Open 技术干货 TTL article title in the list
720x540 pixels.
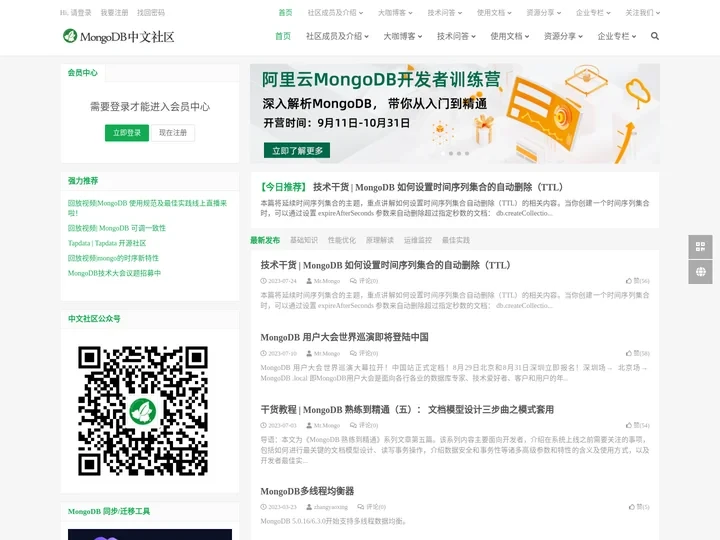tap(386, 265)
